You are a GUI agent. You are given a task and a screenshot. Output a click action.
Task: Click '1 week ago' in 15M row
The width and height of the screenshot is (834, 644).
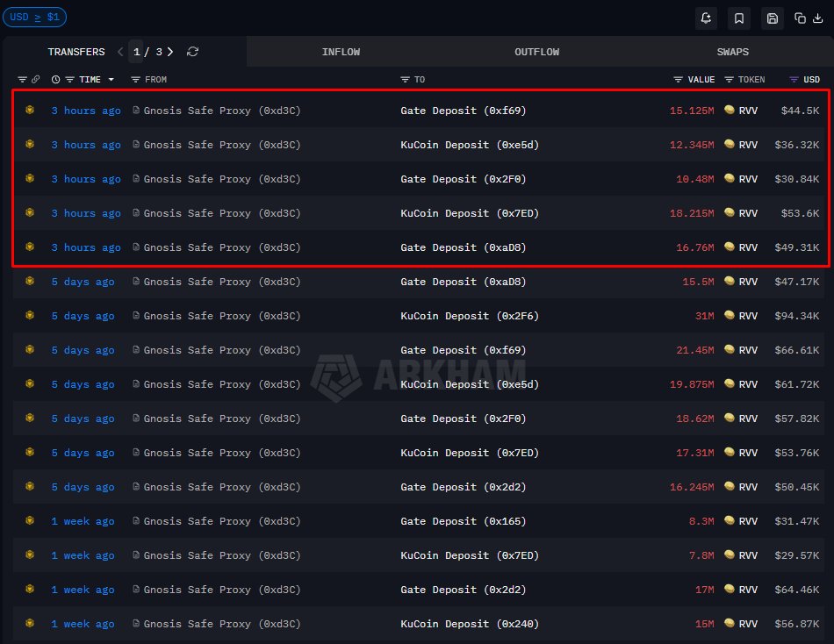coord(83,624)
